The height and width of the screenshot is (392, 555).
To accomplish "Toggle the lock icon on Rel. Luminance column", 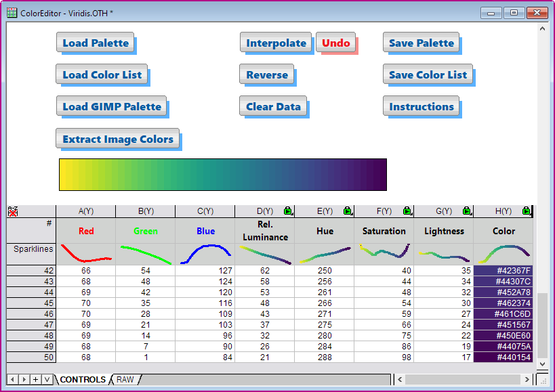I will (287, 211).
